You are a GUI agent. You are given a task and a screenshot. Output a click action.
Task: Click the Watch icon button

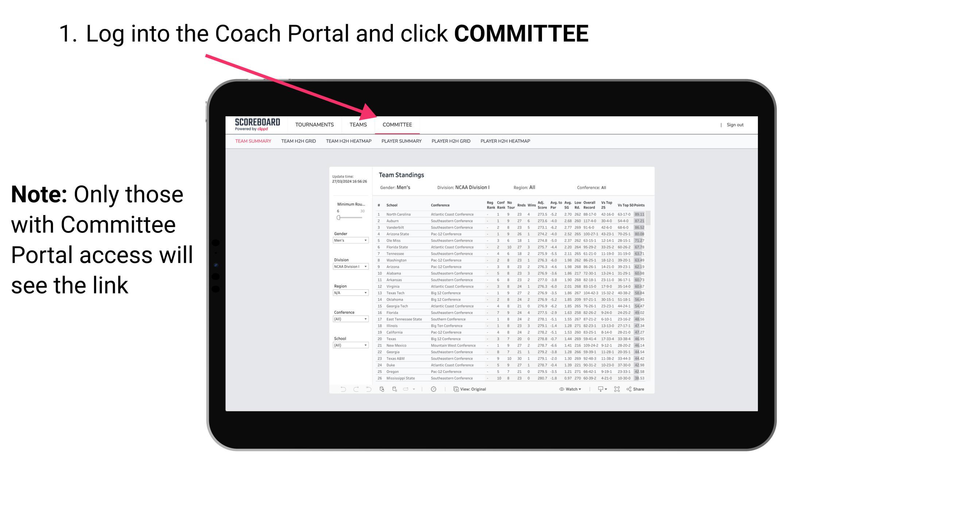point(561,389)
